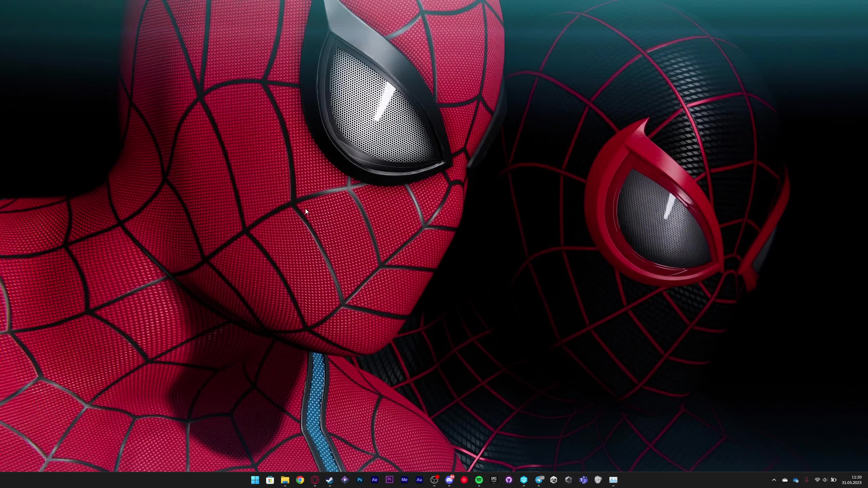Viewport: 868px width, 488px height.
Task: Open Telegram from the taskbar
Action: pyautogui.click(x=539, y=480)
